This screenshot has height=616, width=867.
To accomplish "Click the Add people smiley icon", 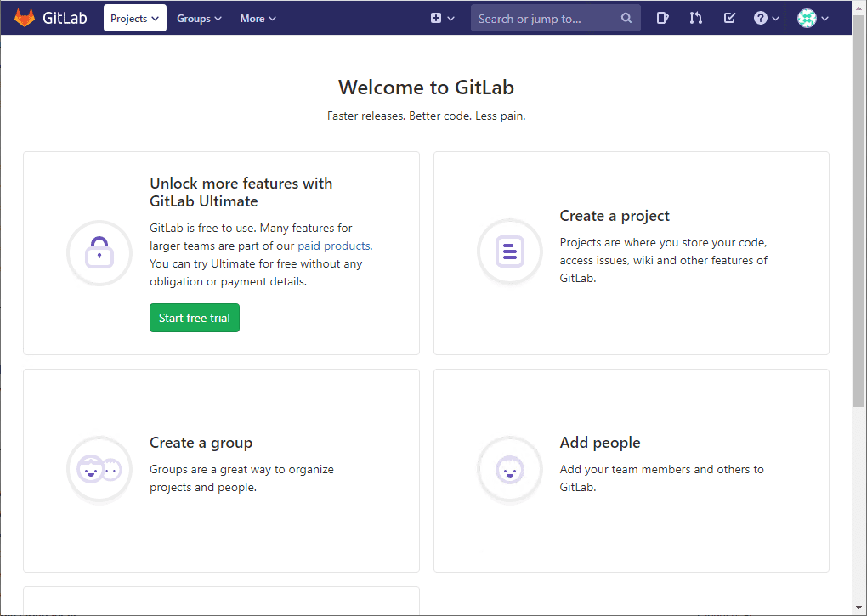I will (x=509, y=469).
